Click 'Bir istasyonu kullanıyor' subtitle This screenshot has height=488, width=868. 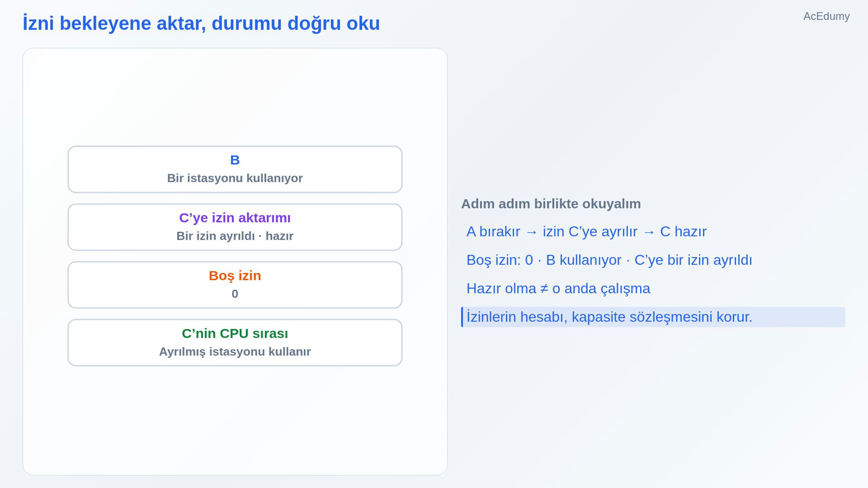tap(235, 178)
